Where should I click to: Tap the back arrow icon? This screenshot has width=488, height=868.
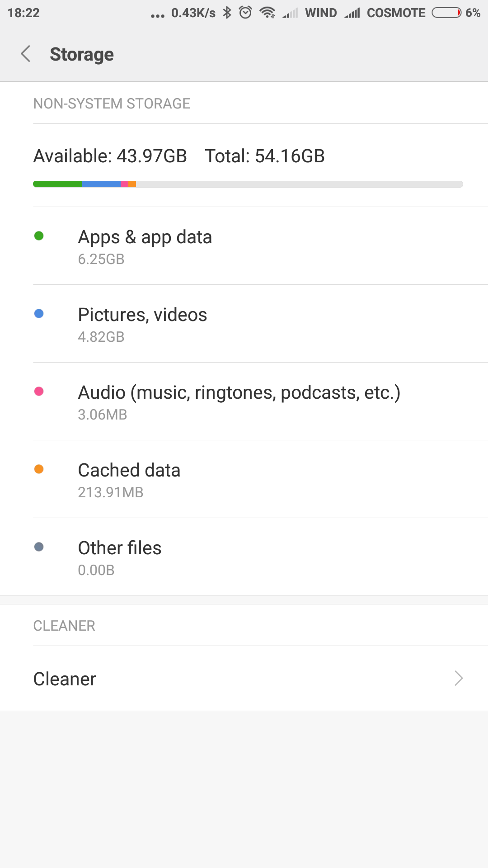pos(26,54)
